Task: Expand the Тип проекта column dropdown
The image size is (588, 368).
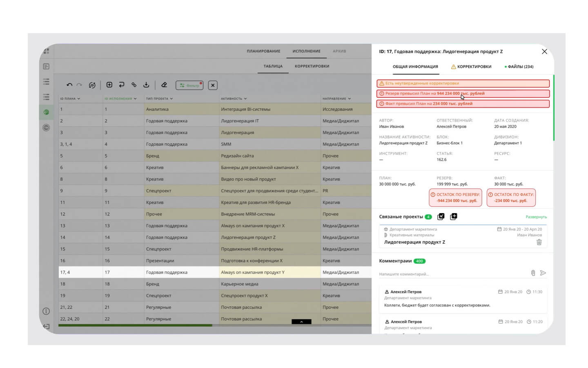Action: tap(160, 99)
